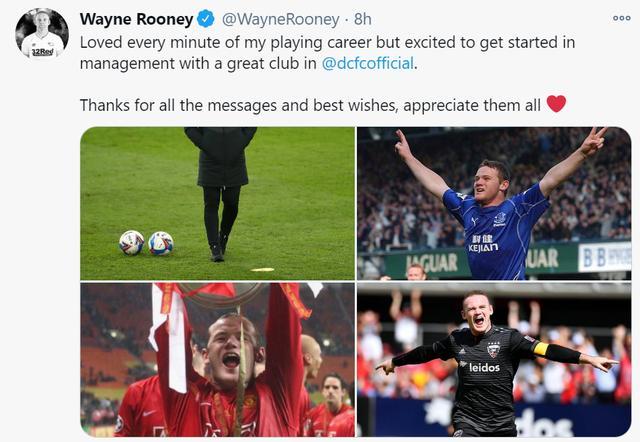The image size is (640, 442).
Task: Open the tweet via the 8h timestamp
Action: tap(362, 19)
